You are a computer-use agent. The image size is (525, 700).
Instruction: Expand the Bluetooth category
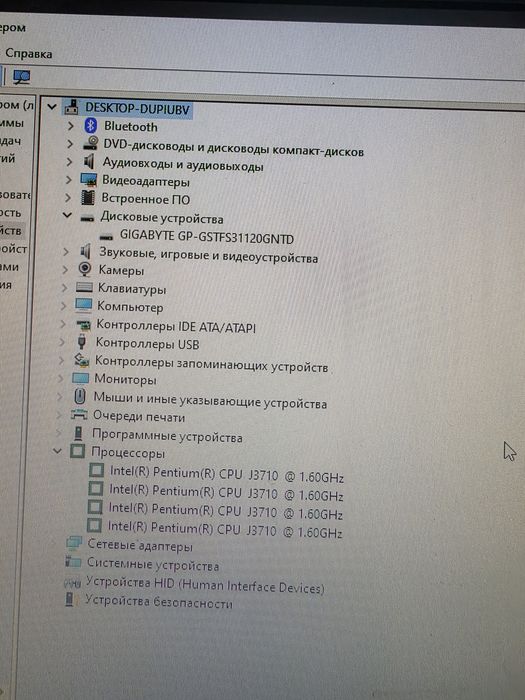click(71, 126)
